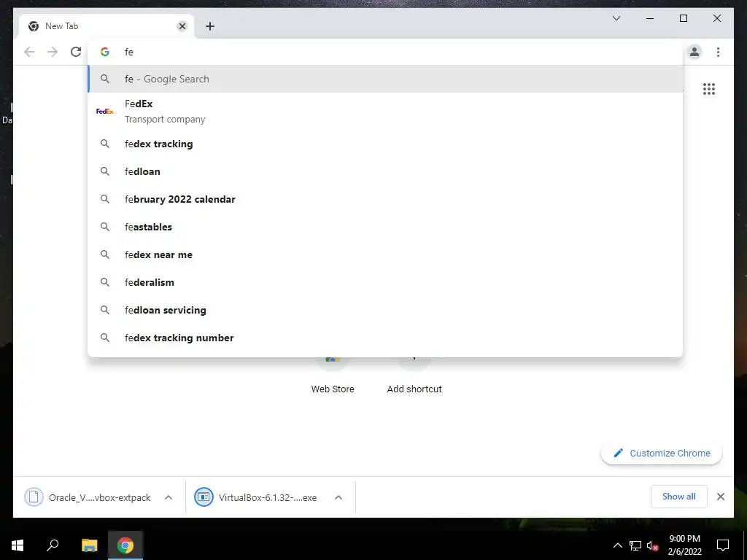Select 'federalism' suggestion

385,282
